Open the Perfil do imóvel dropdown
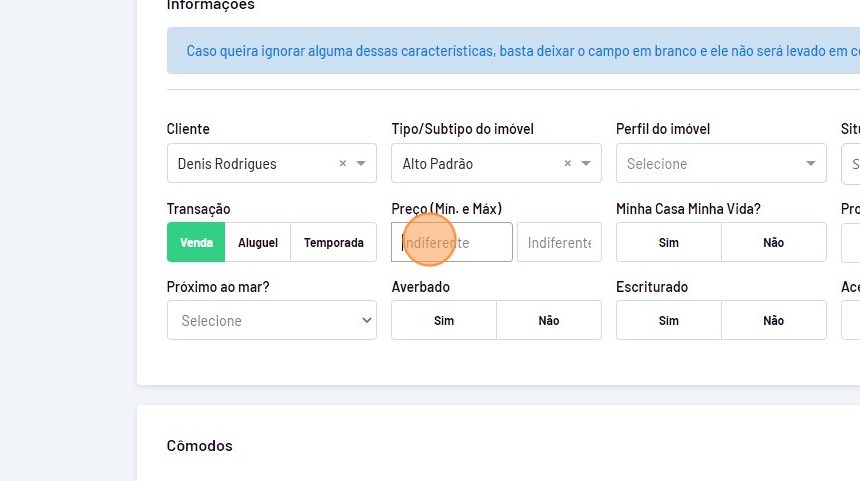 click(720, 164)
